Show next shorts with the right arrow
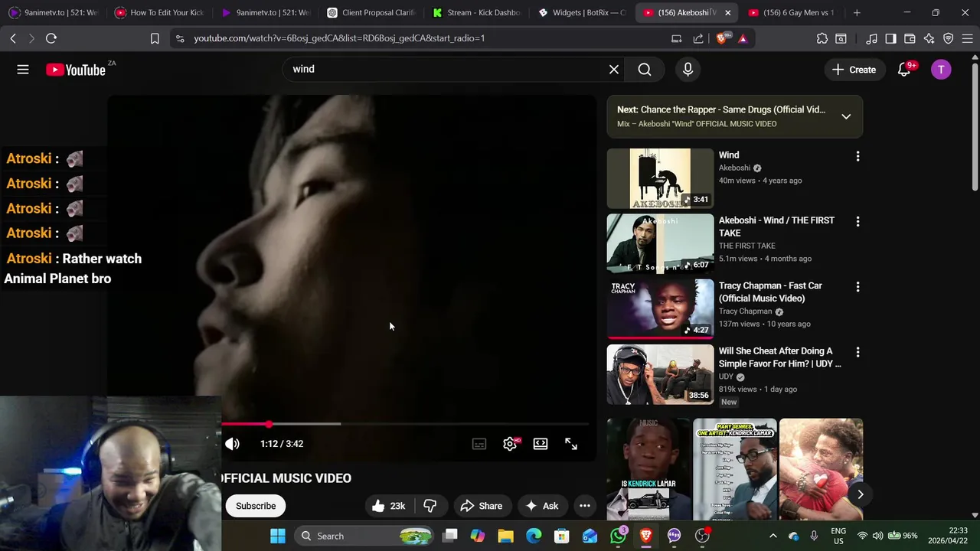 click(860, 494)
